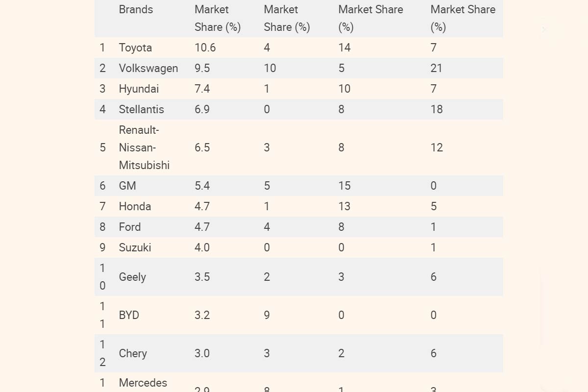Click the GM brand name
The width and height of the screenshot is (588, 392).
point(127,186)
